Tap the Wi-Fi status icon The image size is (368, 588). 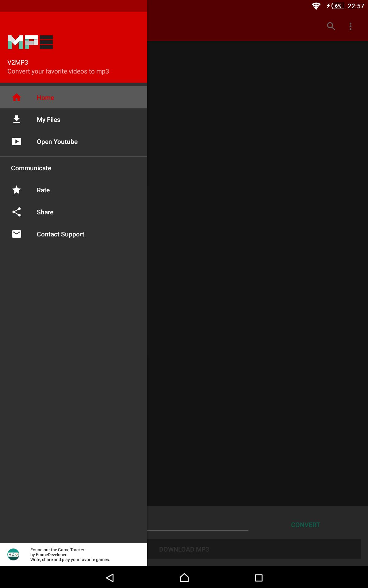point(316,6)
